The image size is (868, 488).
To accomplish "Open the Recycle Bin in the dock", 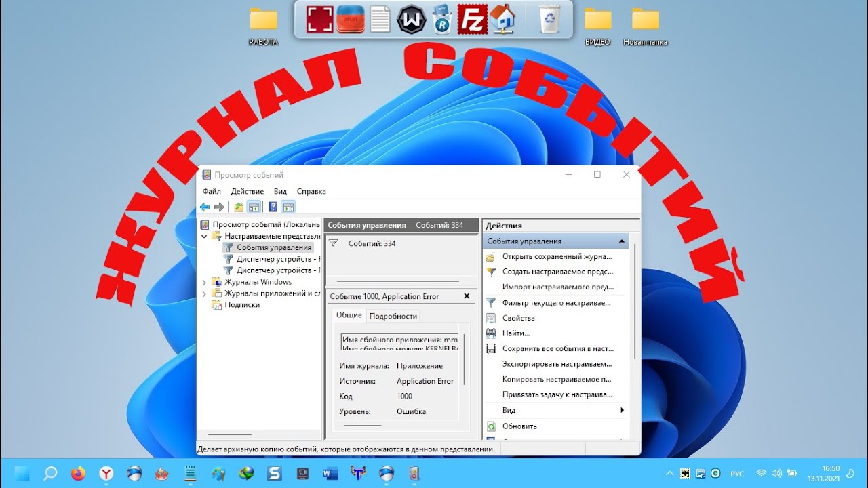I will [549, 19].
